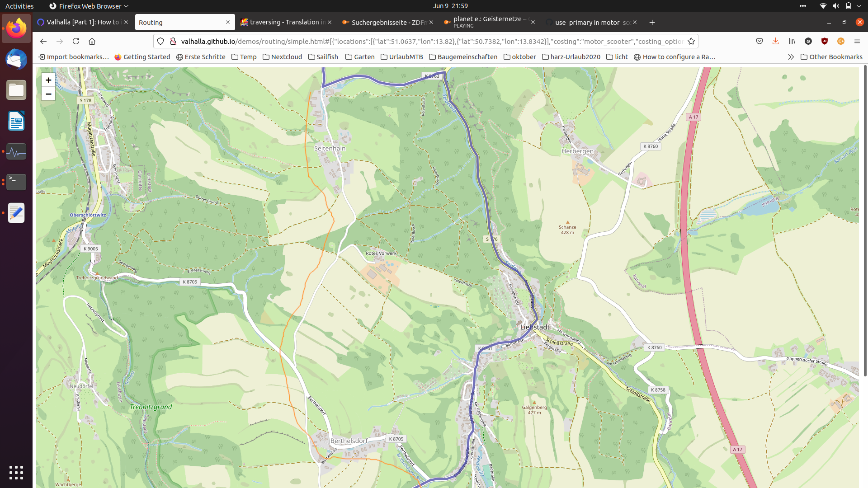868x488 pixels.
Task: Open the Downloads panel
Action: [776, 41]
